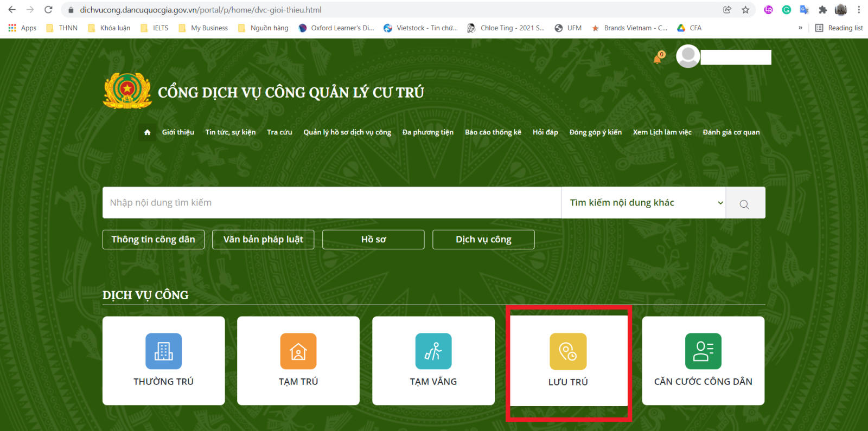This screenshot has width=868, height=431.
Task: Open the Reading list
Action: coord(839,28)
